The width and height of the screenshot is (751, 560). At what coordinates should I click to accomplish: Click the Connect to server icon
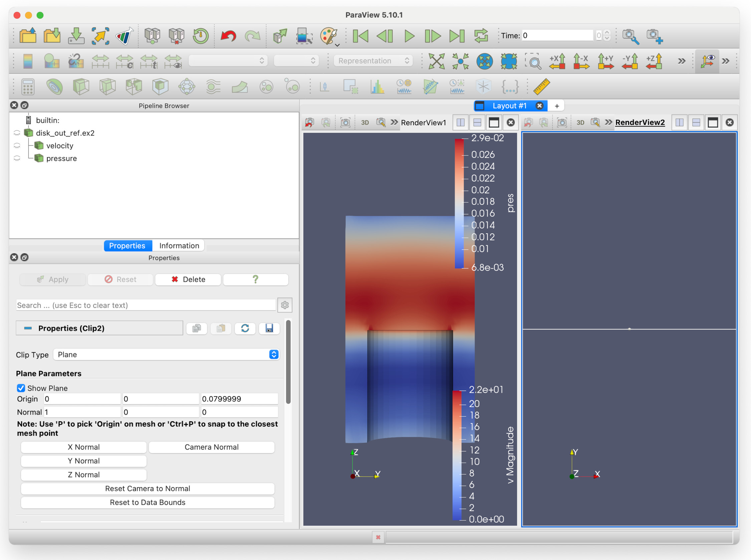tap(153, 36)
